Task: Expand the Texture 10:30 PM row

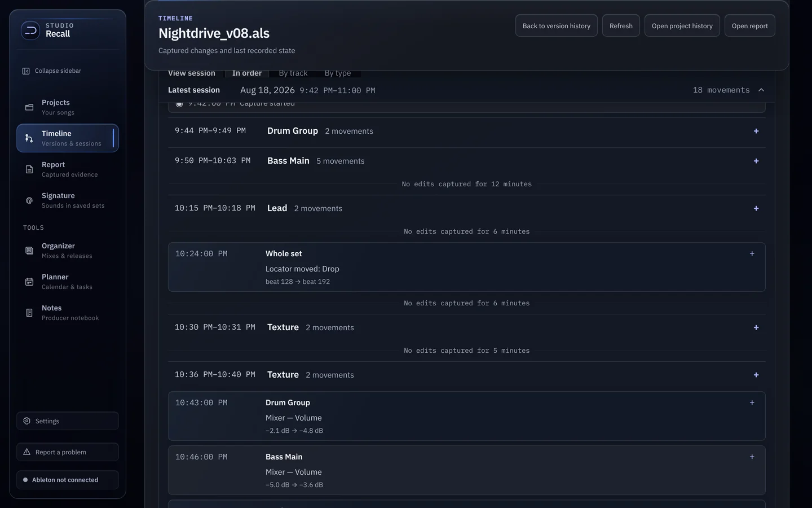Action: click(x=756, y=327)
